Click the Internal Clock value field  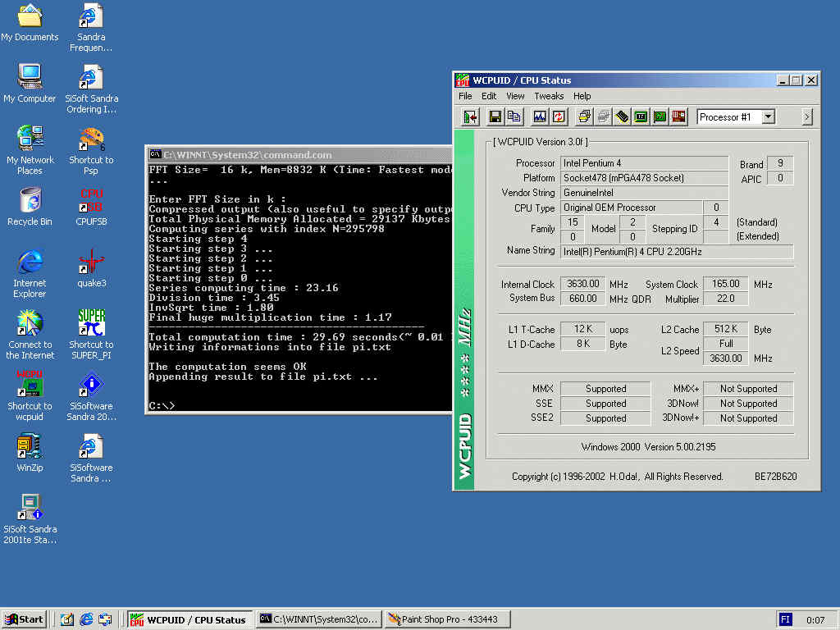click(x=583, y=284)
